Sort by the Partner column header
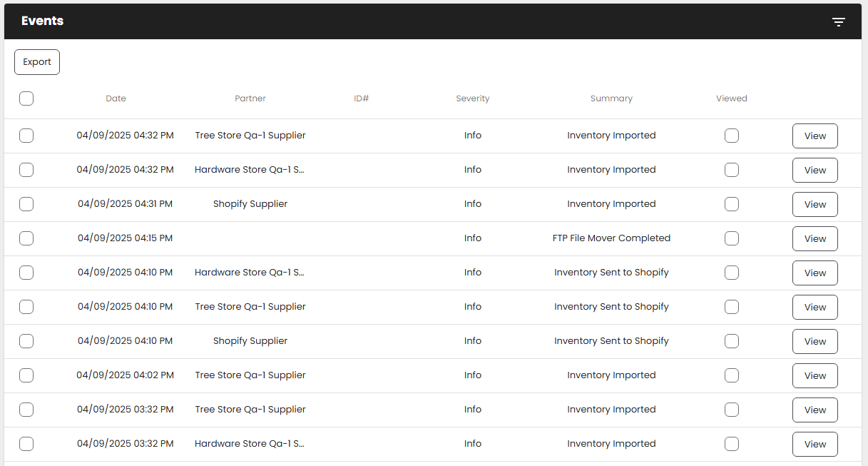Image resolution: width=868 pixels, height=466 pixels. (x=250, y=98)
